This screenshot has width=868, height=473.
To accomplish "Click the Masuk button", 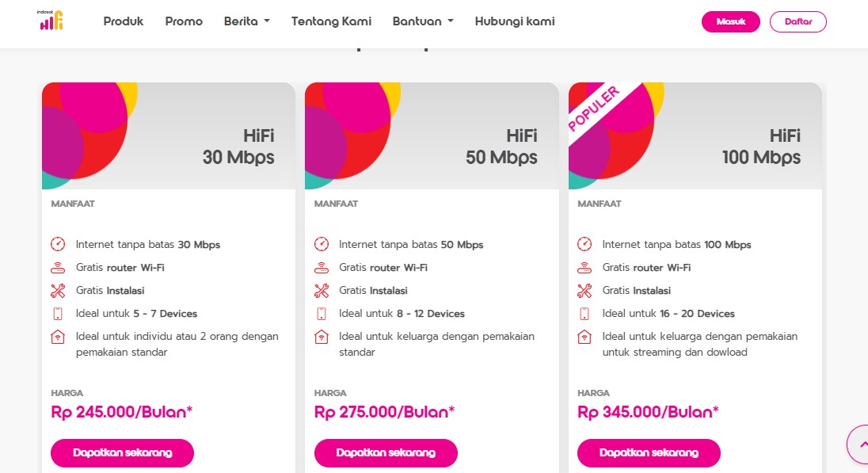I will pos(730,21).
